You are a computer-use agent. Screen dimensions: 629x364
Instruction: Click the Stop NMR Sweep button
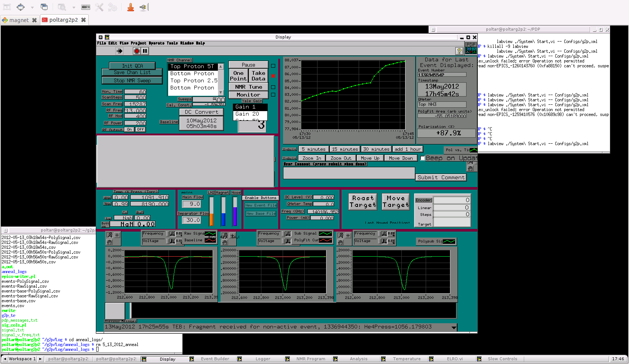click(132, 80)
